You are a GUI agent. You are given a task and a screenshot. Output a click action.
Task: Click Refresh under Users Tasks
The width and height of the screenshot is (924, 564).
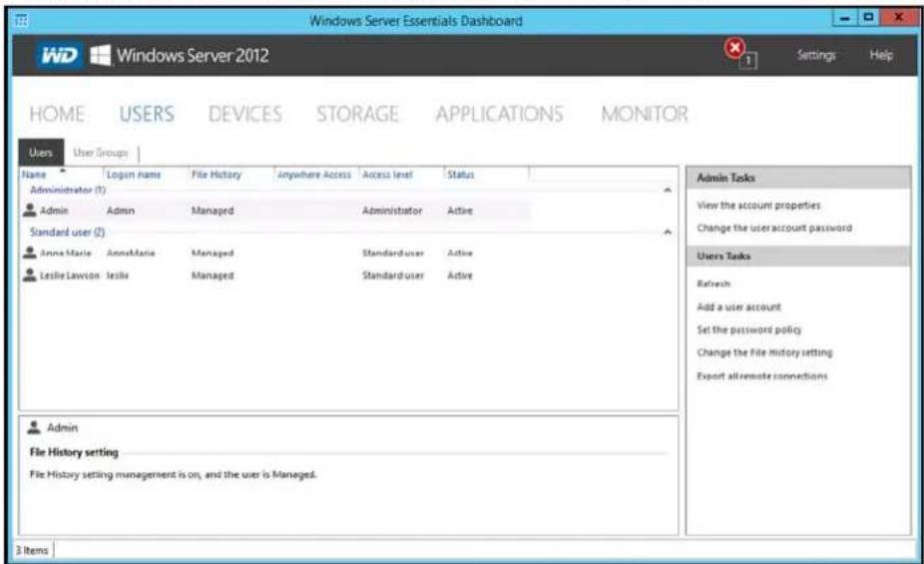click(713, 283)
